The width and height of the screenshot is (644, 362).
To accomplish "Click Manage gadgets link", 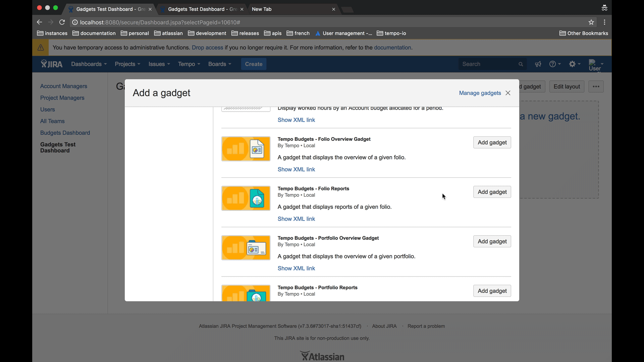I will point(480,93).
